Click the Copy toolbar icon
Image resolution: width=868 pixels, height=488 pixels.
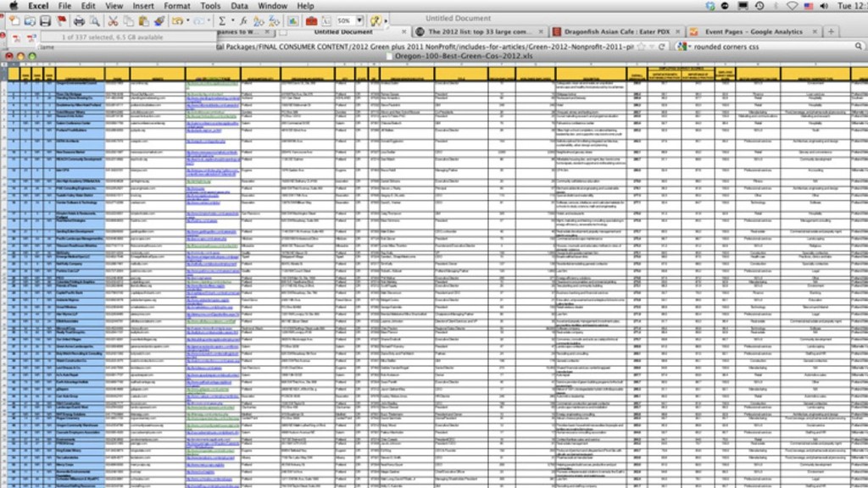tap(129, 21)
